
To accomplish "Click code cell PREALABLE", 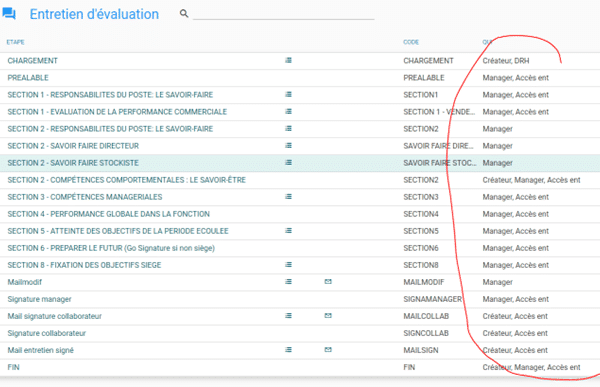I will [x=424, y=78].
